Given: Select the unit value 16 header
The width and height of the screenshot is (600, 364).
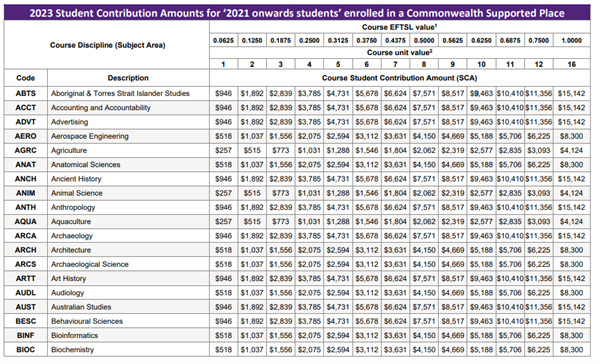Looking at the screenshot, I should click(572, 64).
